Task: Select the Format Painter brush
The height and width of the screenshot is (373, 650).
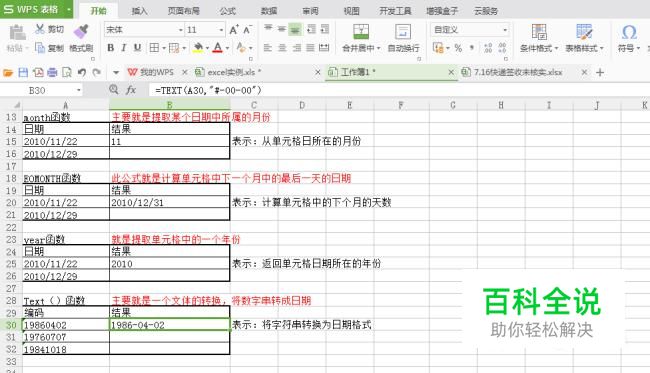Action: click(x=81, y=32)
